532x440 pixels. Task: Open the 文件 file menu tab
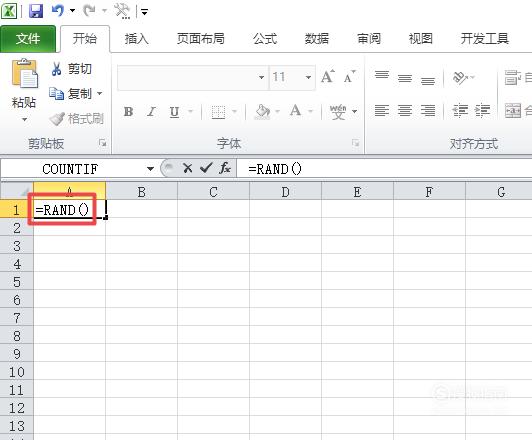pyautogui.click(x=28, y=39)
